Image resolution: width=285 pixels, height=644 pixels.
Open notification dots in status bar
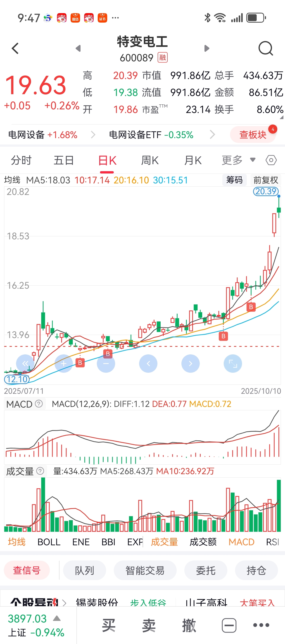coord(115,18)
